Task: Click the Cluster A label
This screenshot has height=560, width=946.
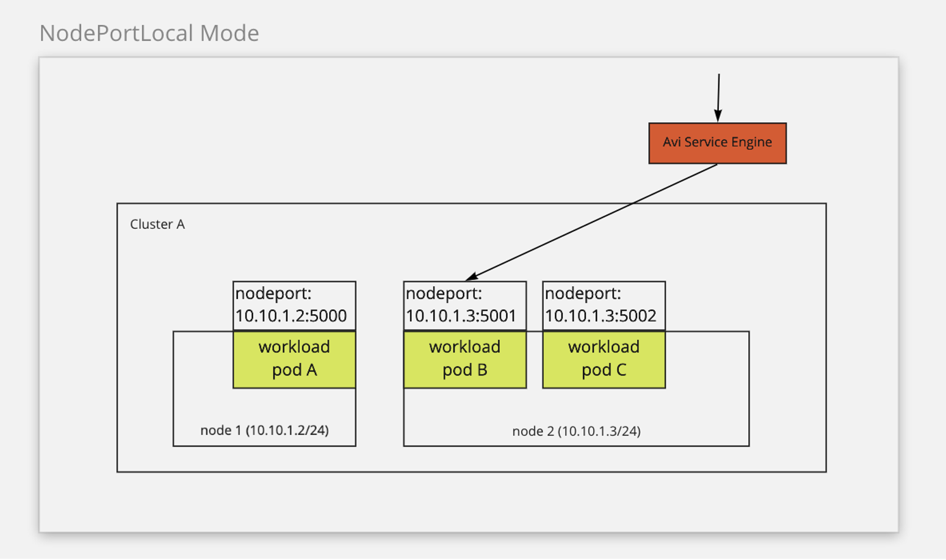Action: [x=157, y=224]
